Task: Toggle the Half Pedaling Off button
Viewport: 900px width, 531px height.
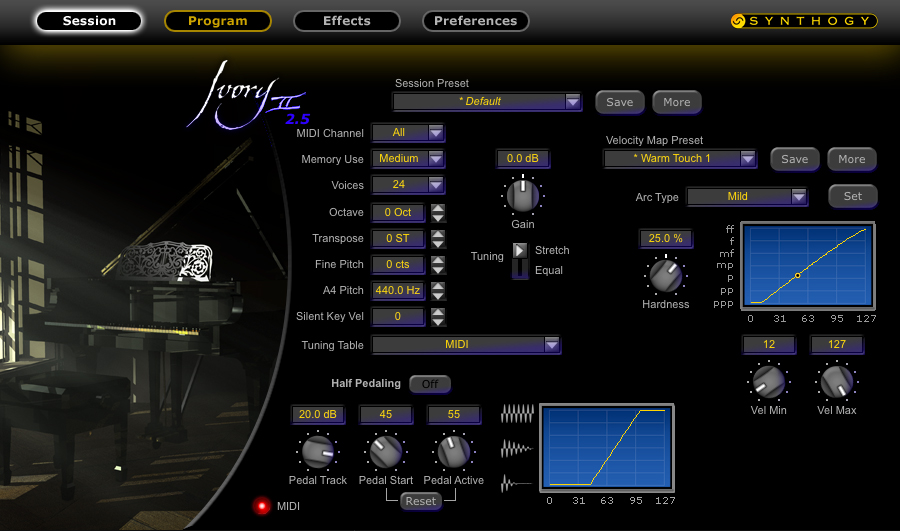Action: coord(430,384)
